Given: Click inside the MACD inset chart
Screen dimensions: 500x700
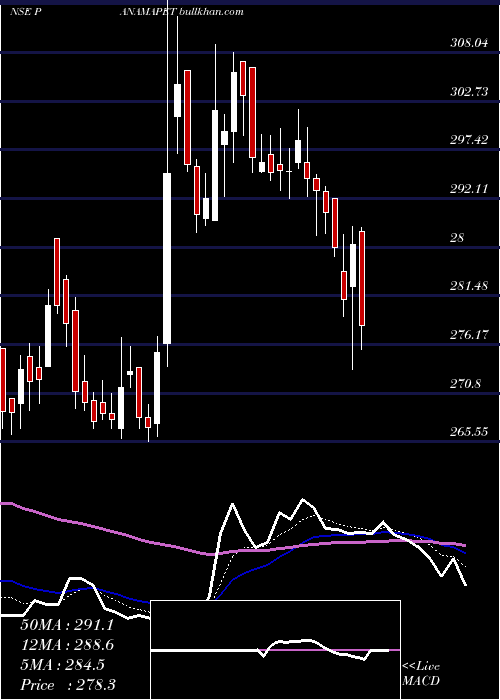Looking at the screenshot, I should pyautogui.click(x=275, y=650).
